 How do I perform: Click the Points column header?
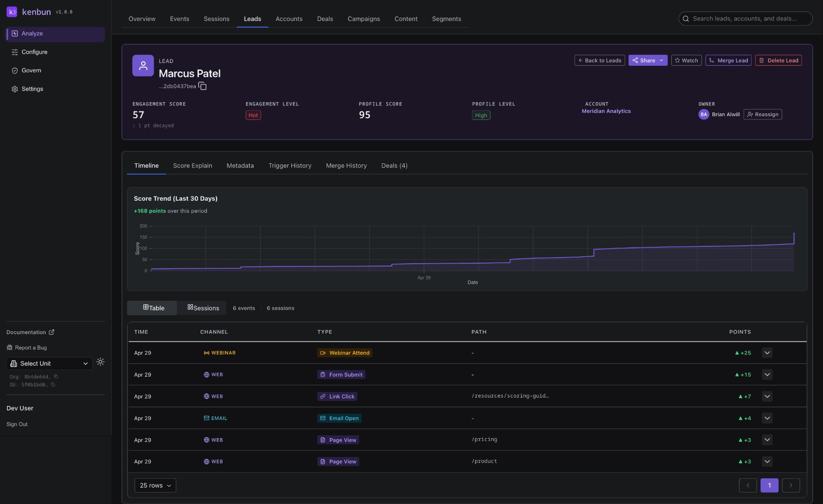pyautogui.click(x=740, y=332)
